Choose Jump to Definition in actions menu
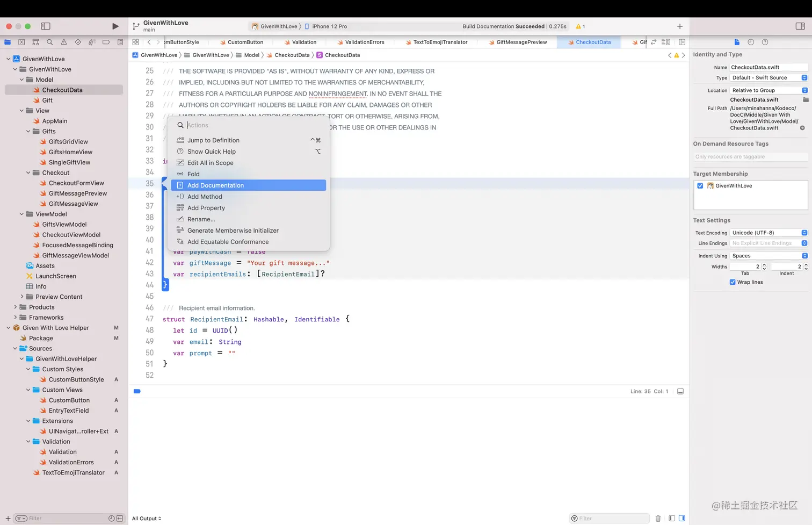The width and height of the screenshot is (812, 525). pos(249,140)
